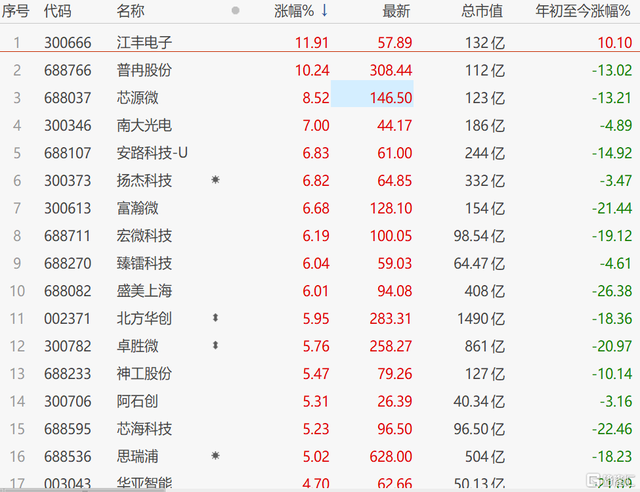Select stock 安路科技-U

(152, 153)
